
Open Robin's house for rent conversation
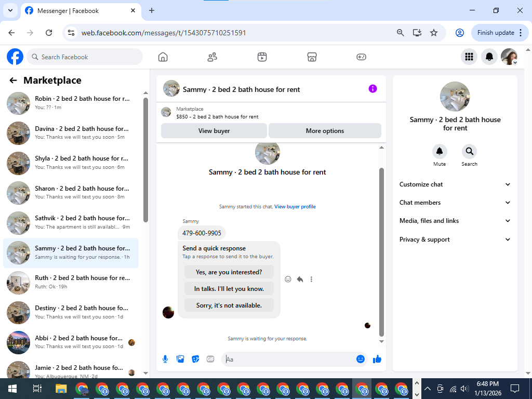pyautogui.click(x=71, y=103)
